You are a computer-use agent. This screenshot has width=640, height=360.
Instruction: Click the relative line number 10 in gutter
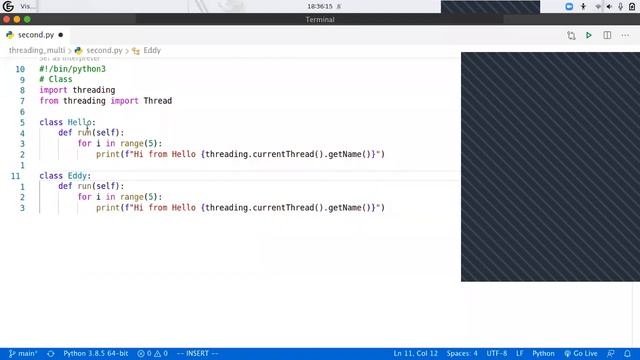pos(20,69)
